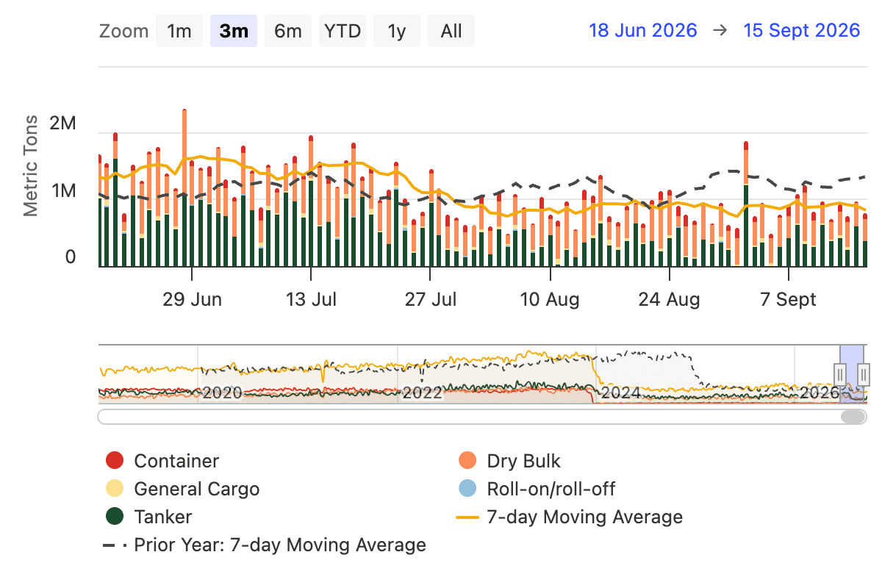
Task: Click the 13 Jul x-axis label
Action: click(x=312, y=300)
